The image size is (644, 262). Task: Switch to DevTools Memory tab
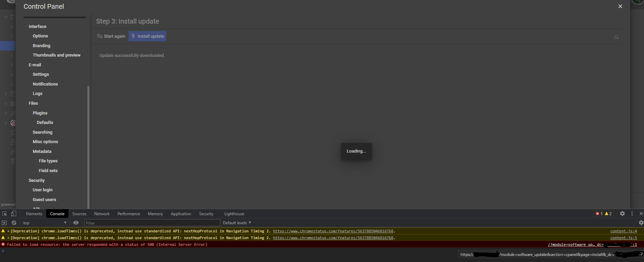[x=155, y=214]
